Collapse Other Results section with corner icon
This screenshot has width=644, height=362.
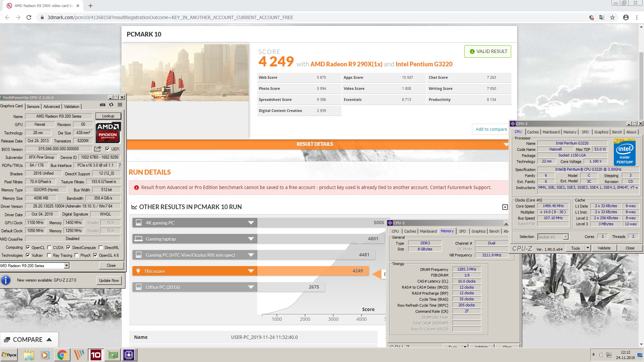tap(505, 207)
